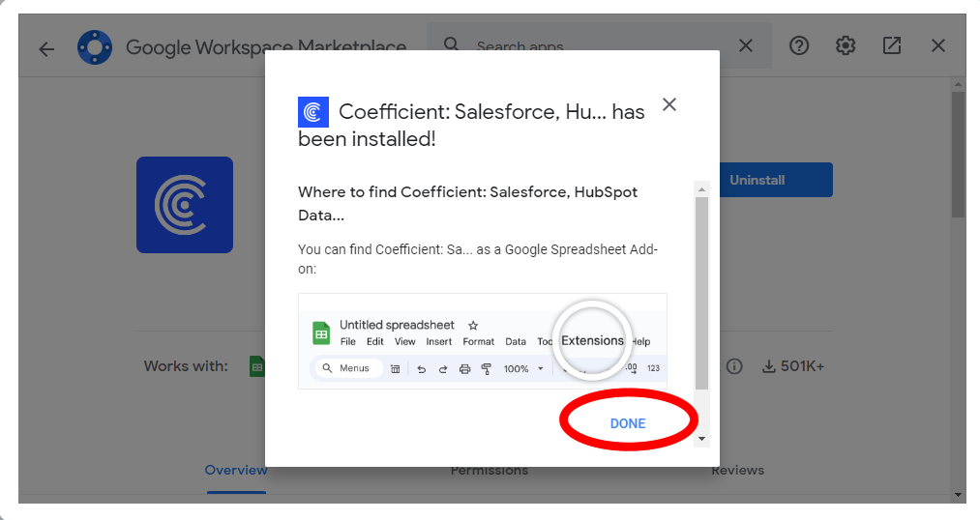Click the dialog scrollbar down arrow
Image resolution: width=980 pixels, height=520 pixels.
(x=701, y=439)
